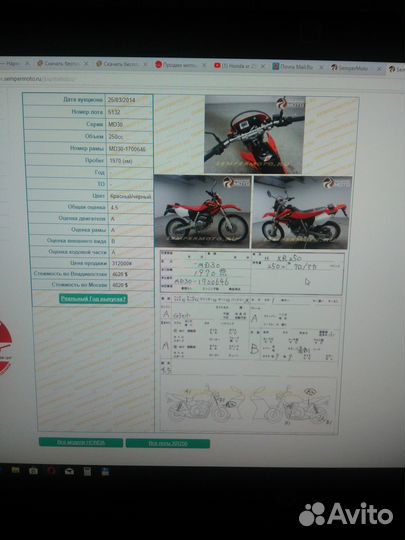Open the red Opera taskbar icon
The image size is (405, 540).
pos(51,471)
